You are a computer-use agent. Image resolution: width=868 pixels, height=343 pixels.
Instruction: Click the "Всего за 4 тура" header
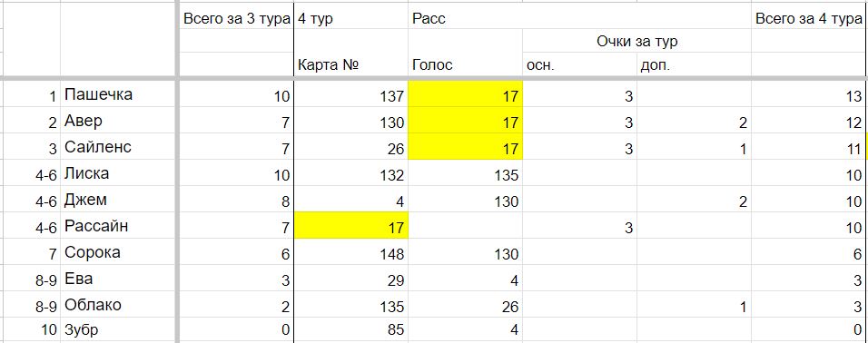point(809,19)
